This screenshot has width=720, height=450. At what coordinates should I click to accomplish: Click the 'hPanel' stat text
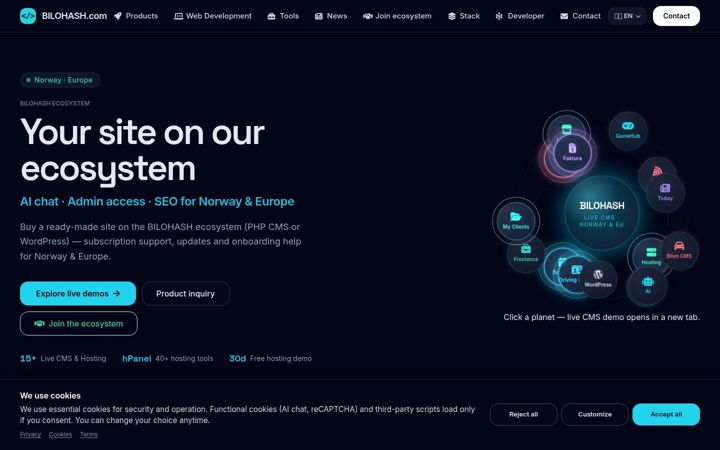[136, 359]
